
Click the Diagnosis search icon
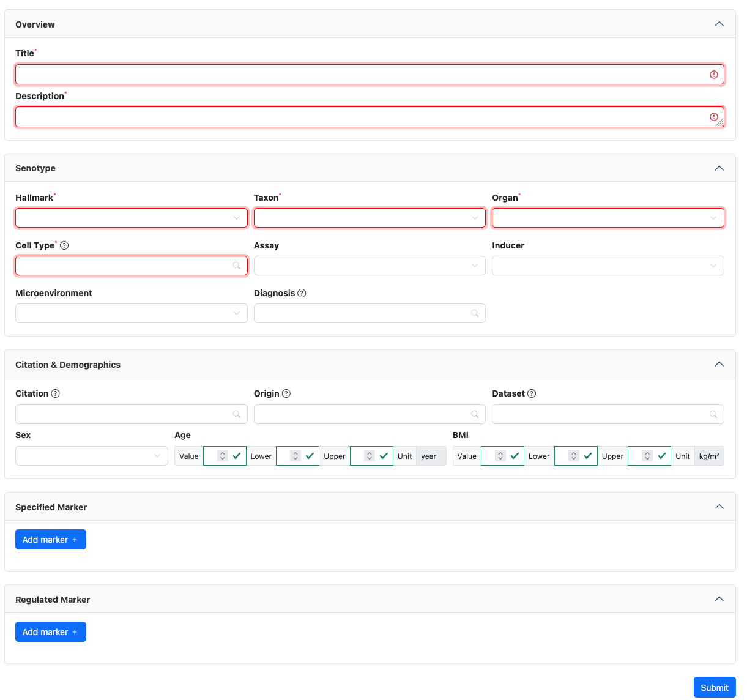[x=475, y=313]
